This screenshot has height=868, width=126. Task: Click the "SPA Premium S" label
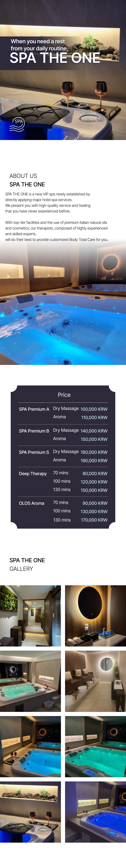[x=34, y=452]
